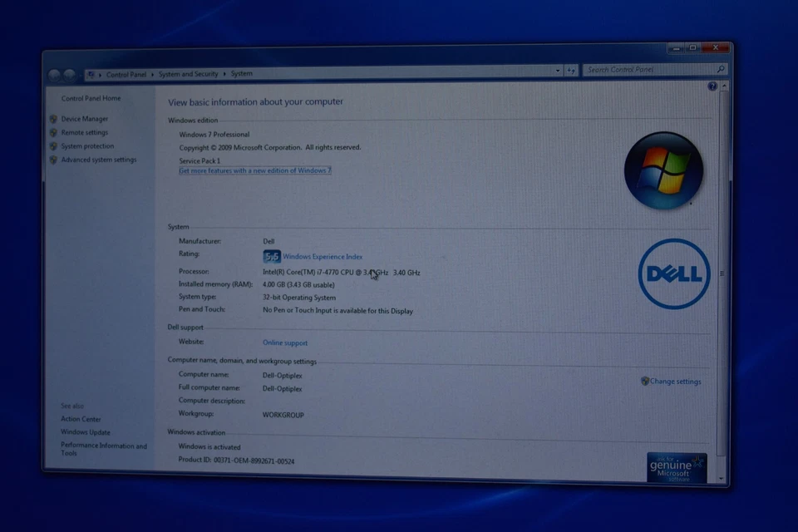This screenshot has width=798, height=532.
Task: Click the shield icon beside Remote settings
Action: 53,132
